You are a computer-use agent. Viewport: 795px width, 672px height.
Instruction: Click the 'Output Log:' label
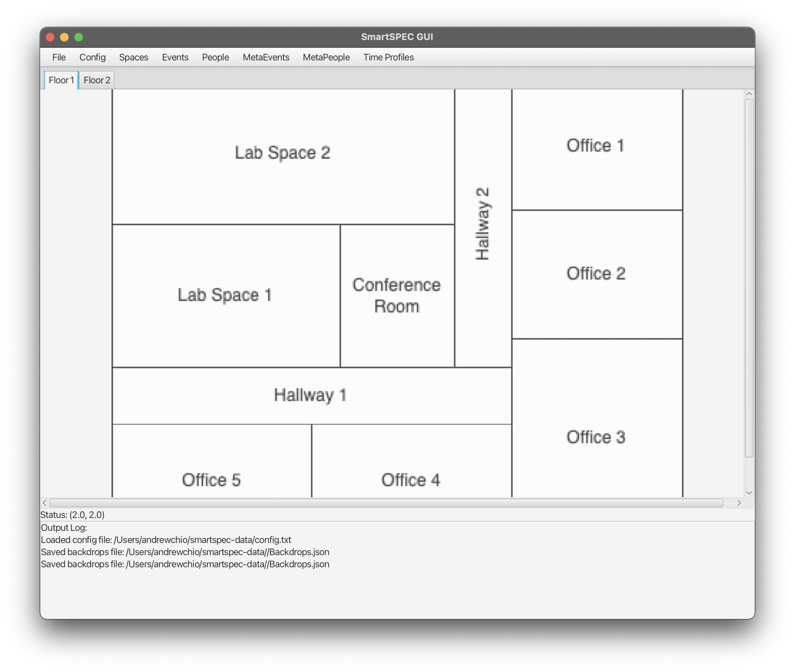(x=64, y=527)
